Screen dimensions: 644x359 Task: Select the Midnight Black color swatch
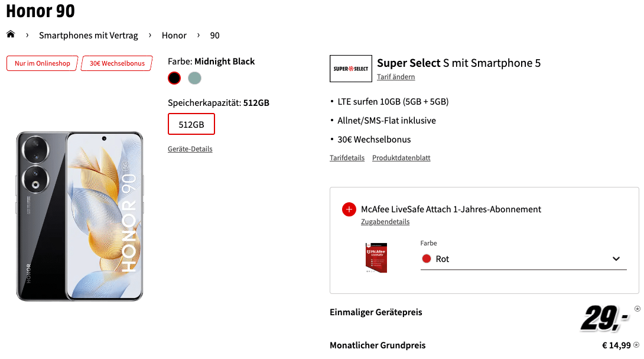(174, 78)
